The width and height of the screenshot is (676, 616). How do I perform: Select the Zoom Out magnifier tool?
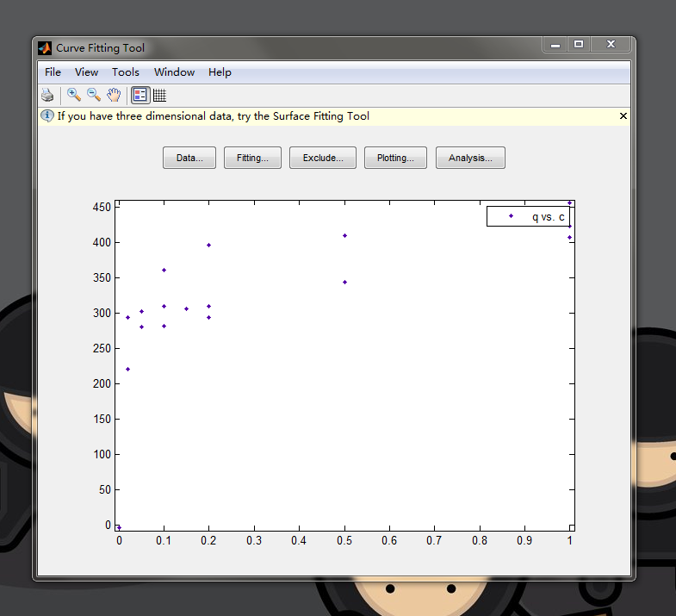(x=94, y=95)
